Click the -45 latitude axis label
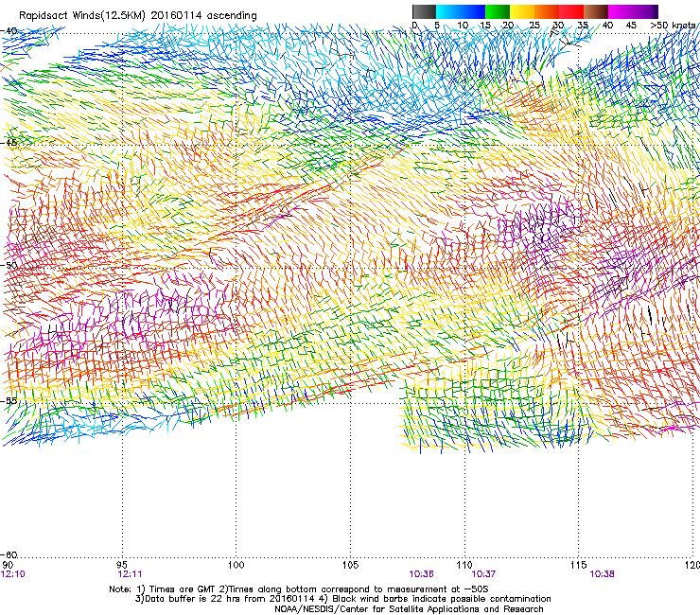The height and width of the screenshot is (615, 700). 9,143
